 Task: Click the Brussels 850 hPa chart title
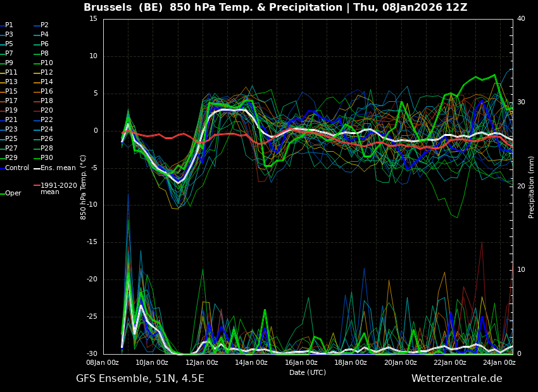pyautogui.click(x=275, y=8)
